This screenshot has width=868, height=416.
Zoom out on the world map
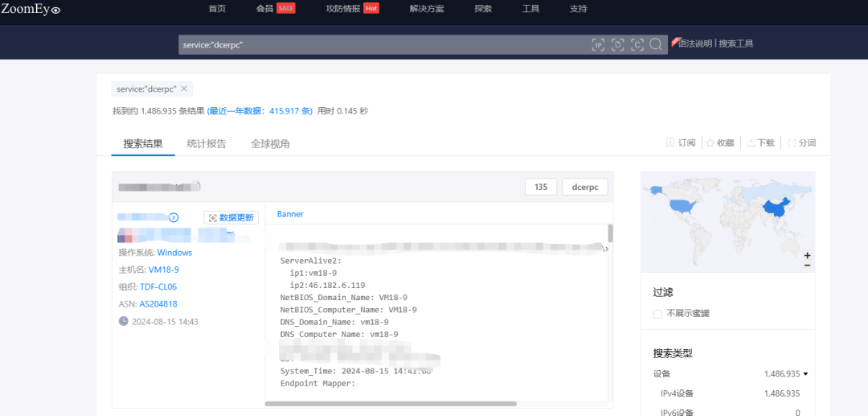(x=807, y=266)
